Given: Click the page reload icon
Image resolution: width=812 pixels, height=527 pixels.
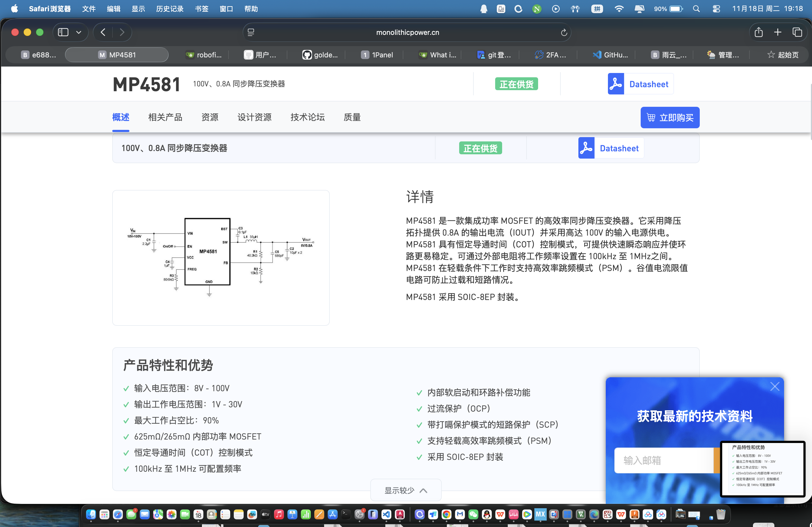Looking at the screenshot, I should pos(564,32).
